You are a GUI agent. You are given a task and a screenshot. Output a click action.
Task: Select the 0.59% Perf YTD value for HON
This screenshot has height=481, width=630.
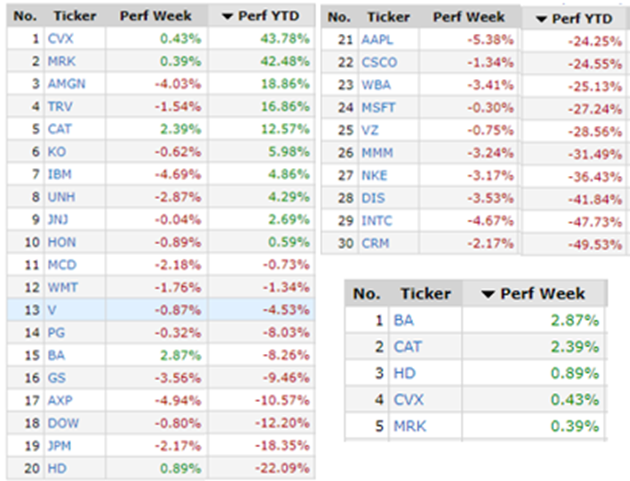[x=289, y=242]
